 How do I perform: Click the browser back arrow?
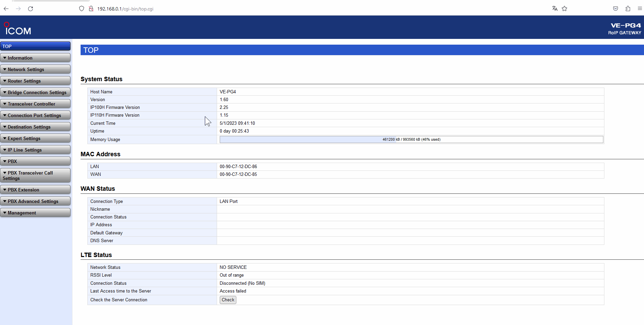[x=6, y=9]
